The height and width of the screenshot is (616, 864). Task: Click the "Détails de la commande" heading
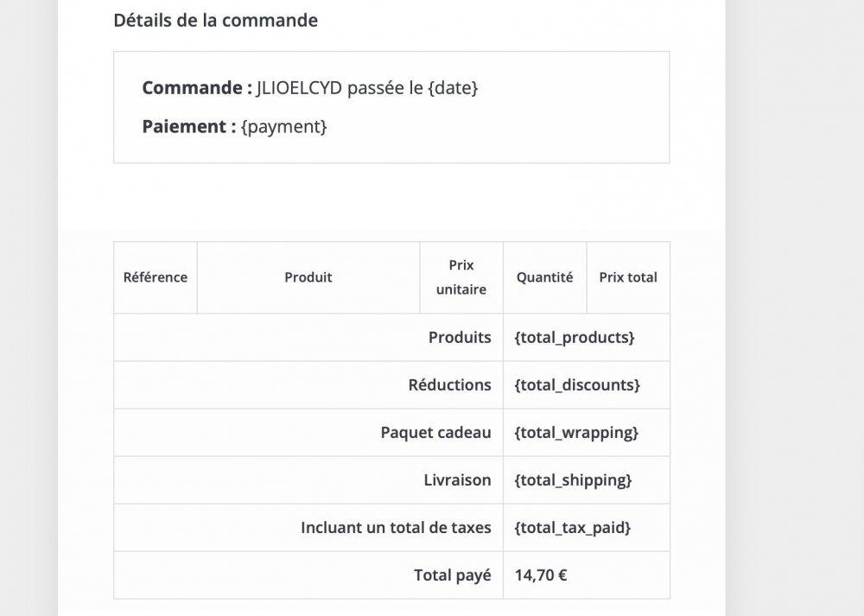215,20
